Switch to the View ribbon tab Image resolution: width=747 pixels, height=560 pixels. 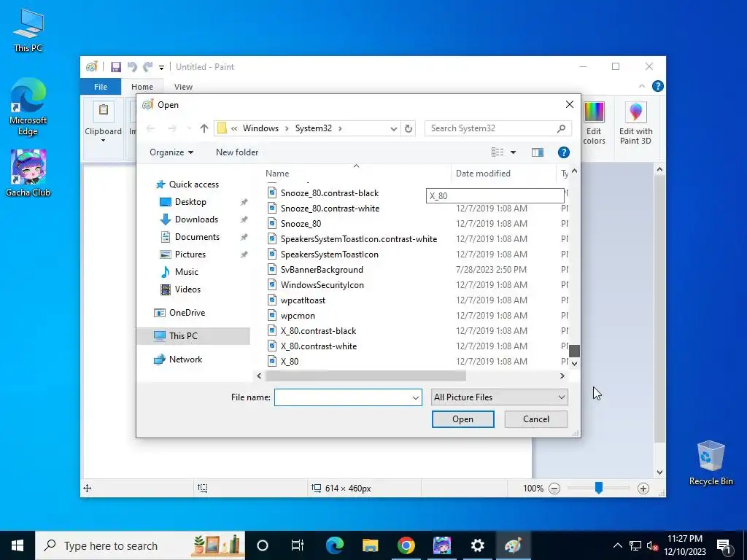(x=183, y=87)
